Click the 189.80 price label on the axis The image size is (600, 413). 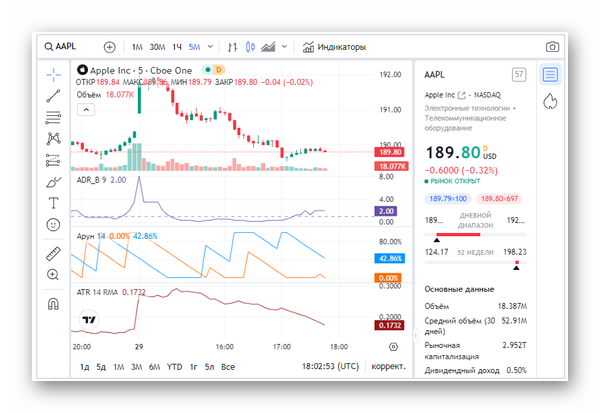pyautogui.click(x=390, y=152)
